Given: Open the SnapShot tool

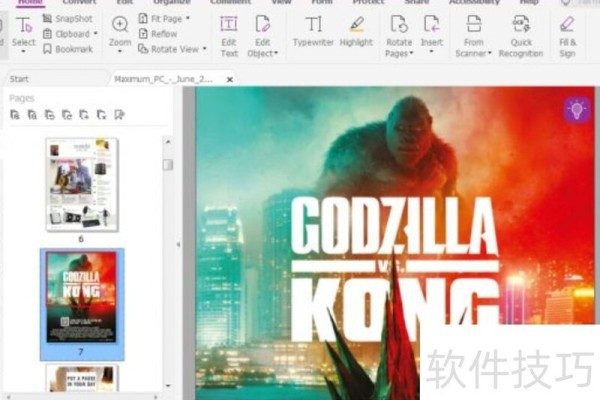Looking at the screenshot, I should (67, 18).
